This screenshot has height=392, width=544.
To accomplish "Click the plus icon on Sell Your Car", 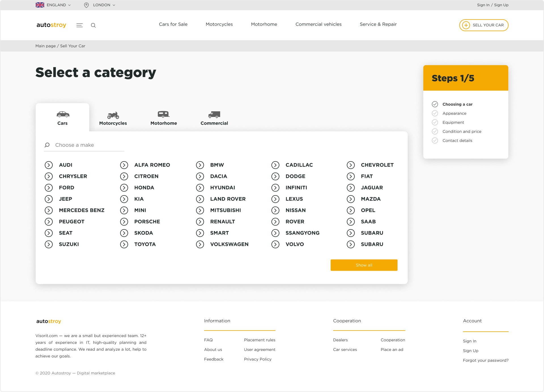I will 466,25.
